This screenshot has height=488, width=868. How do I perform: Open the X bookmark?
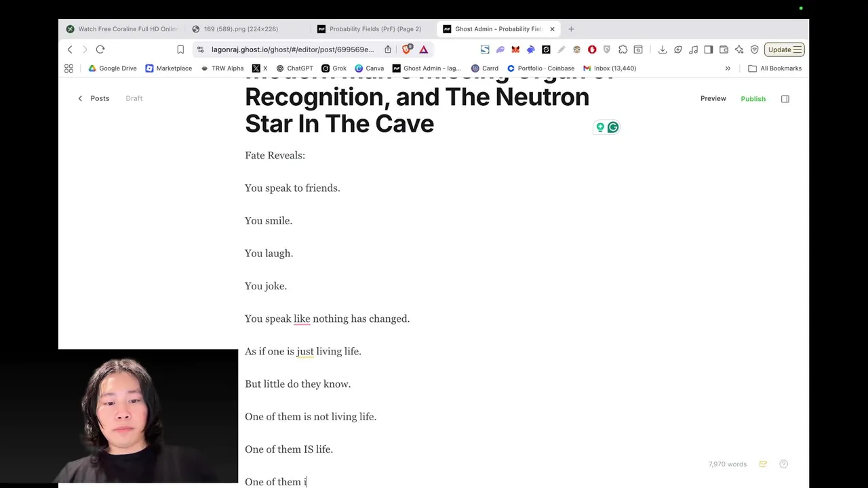[x=260, y=68]
